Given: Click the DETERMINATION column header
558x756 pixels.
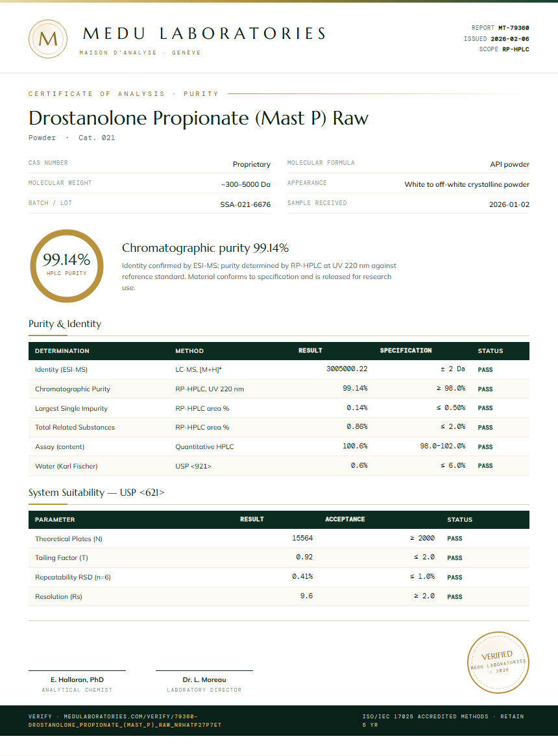Looking at the screenshot, I should [x=62, y=351].
